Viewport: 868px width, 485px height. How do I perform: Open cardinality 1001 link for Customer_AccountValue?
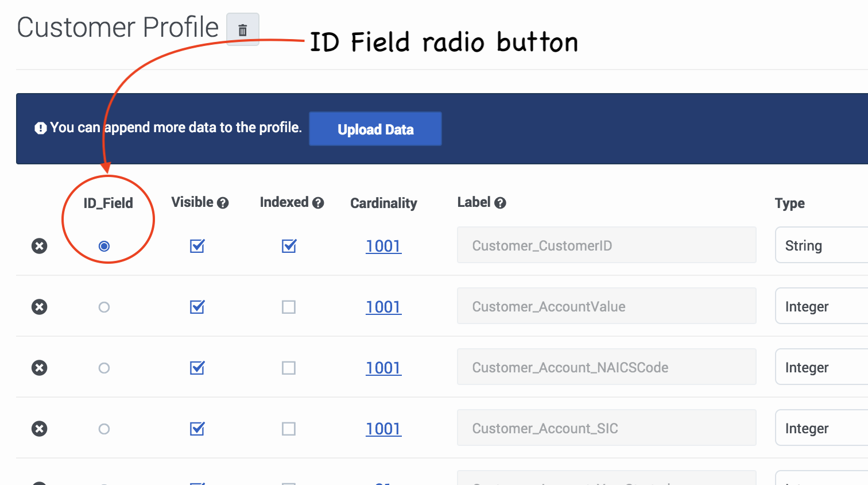[x=383, y=307]
